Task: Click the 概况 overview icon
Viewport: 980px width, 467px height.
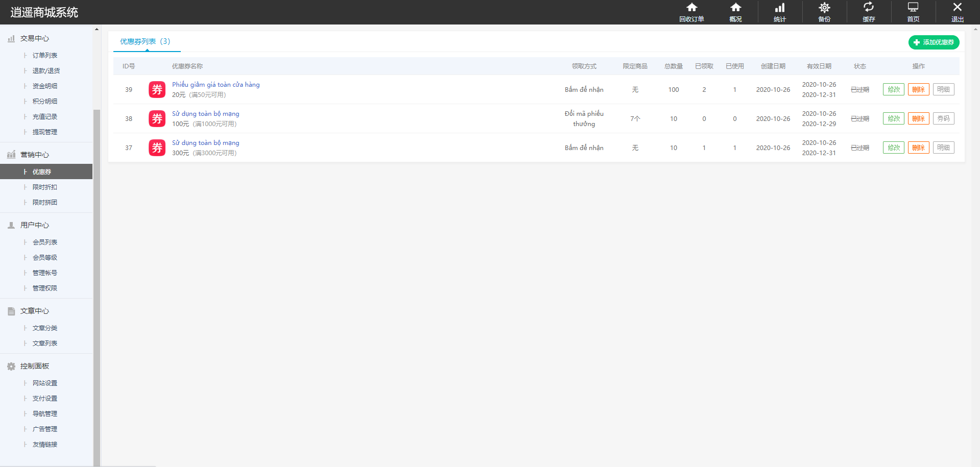Action: click(x=735, y=12)
